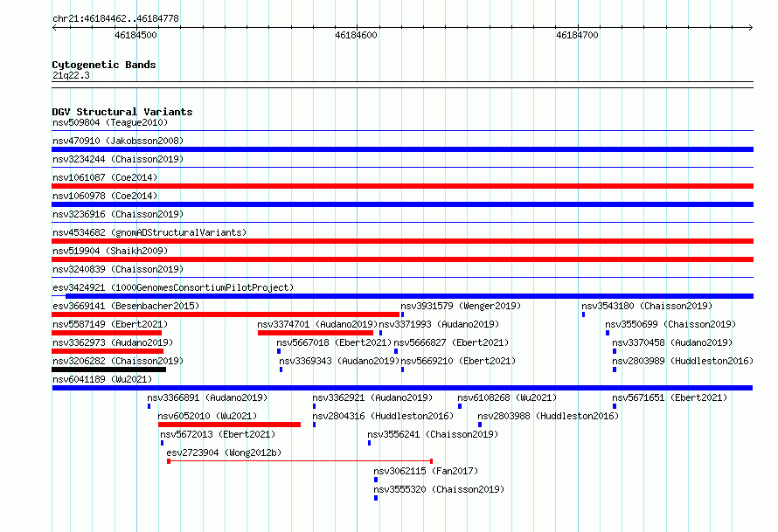This screenshot has width=778, height=532.
Task: Click the chr21:46184462..46184778 region label
Action: pos(115,18)
